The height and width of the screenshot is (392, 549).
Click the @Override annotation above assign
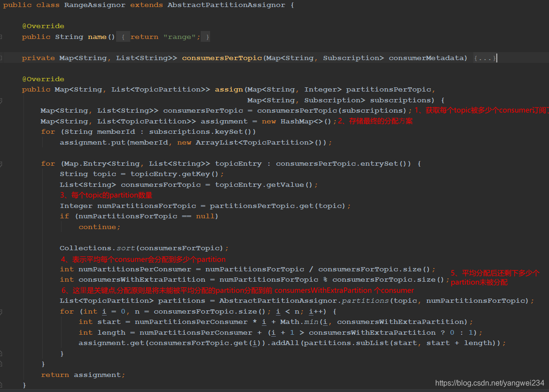(43, 79)
